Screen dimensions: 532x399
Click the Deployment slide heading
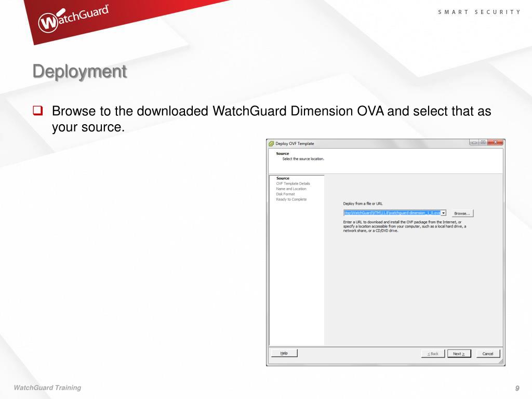pyautogui.click(x=79, y=72)
